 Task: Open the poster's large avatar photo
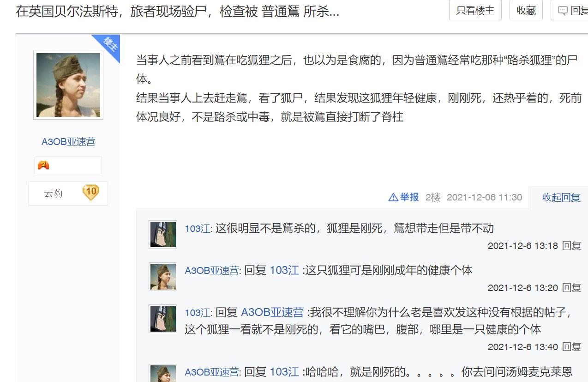[68, 85]
